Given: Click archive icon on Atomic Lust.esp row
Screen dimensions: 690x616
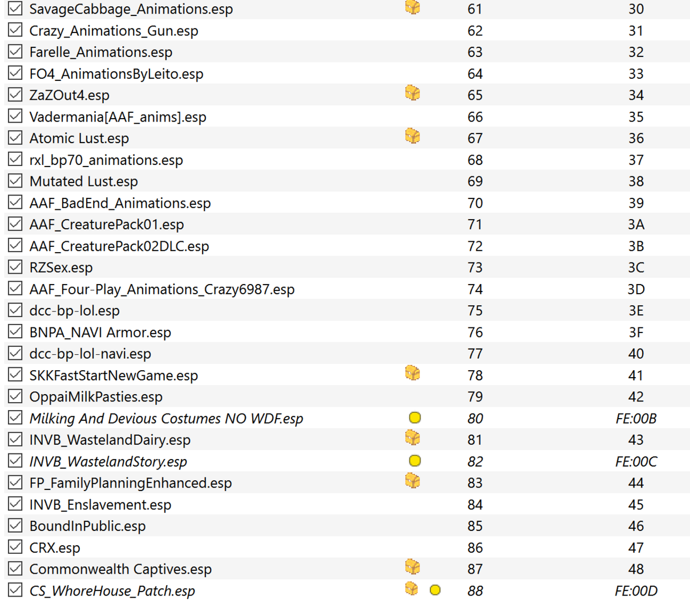Looking at the screenshot, I should point(413,136).
